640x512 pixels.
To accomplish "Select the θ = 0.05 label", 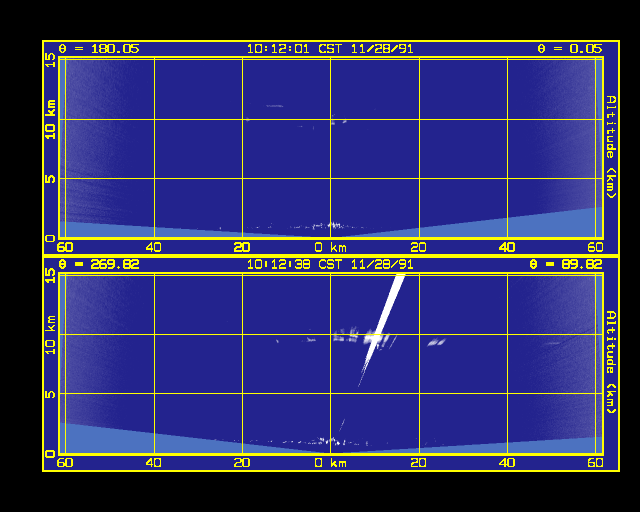I will point(570,49).
